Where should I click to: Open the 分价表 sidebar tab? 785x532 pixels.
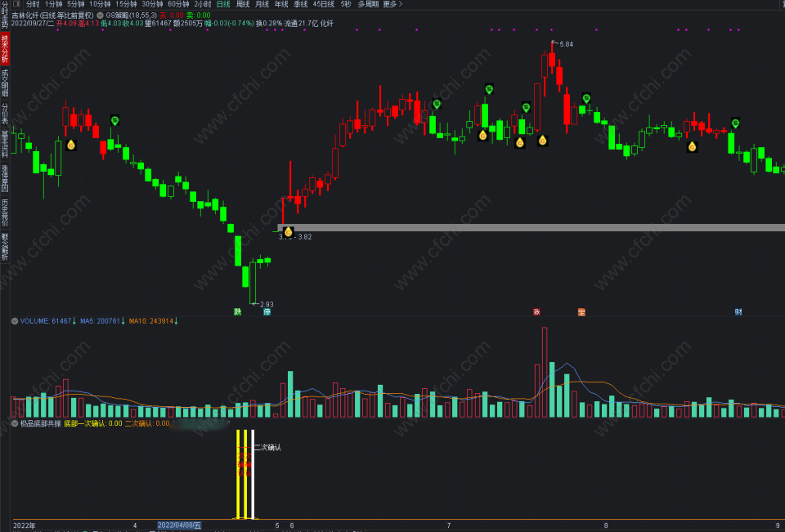pos(5,114)
